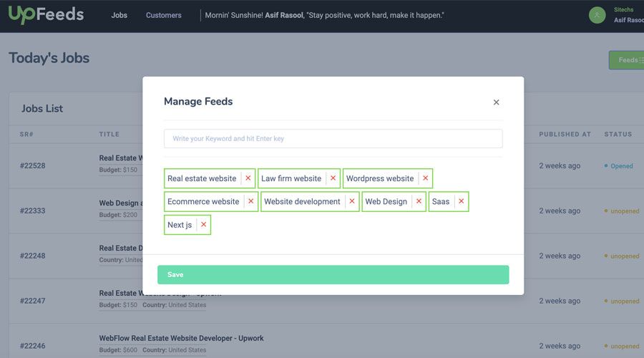Open the Jobs menu in navbar
This screenshot has height=358, width=644.
pos(119,15)
